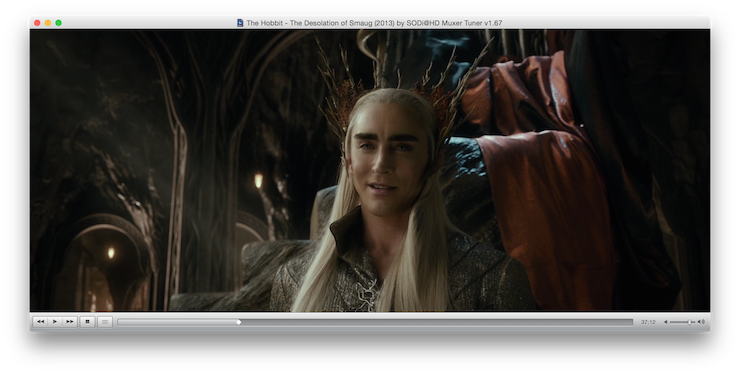Mute using the low-volume speaker icon
The image size is (740, 374).
point(666,322)
